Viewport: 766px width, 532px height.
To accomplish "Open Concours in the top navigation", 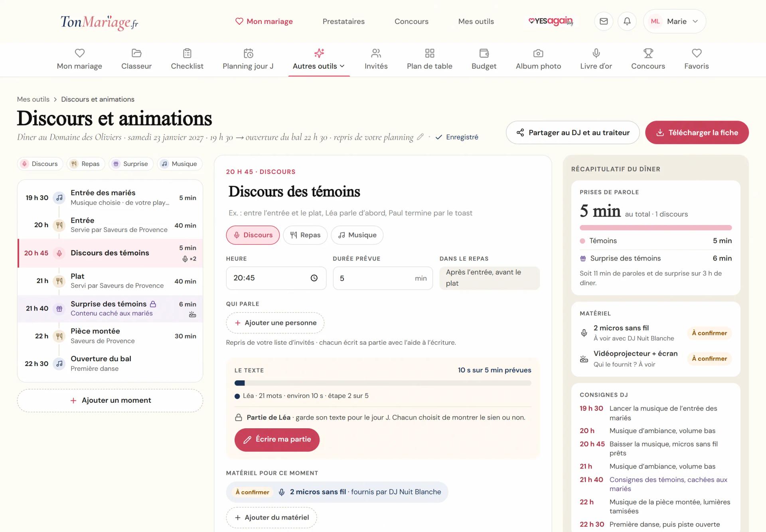I will 411,22.
